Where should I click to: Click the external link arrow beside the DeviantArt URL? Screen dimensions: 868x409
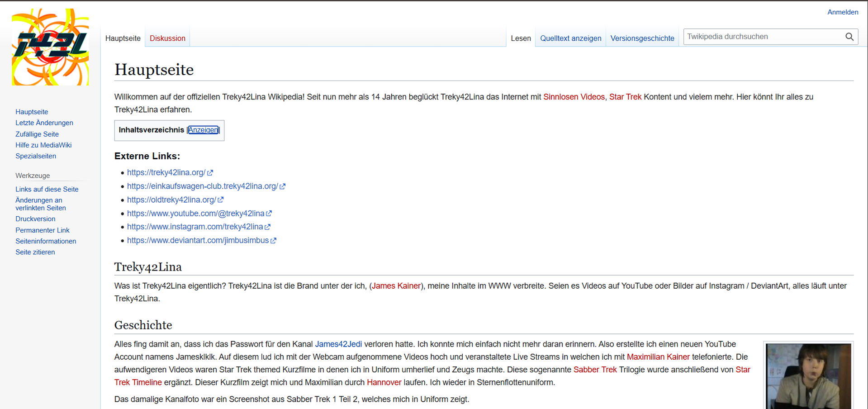(273, 240)
